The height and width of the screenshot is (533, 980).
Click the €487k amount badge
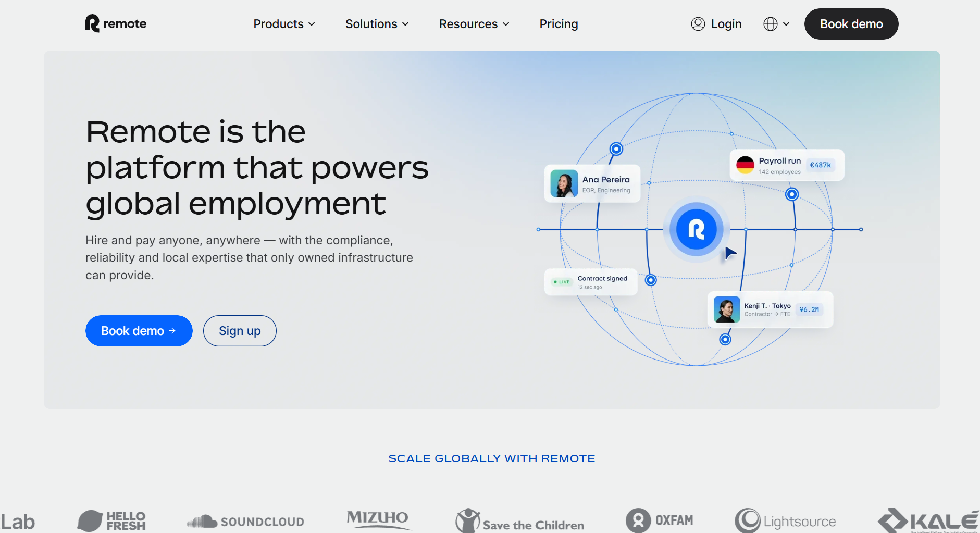(x=821, y=165)
